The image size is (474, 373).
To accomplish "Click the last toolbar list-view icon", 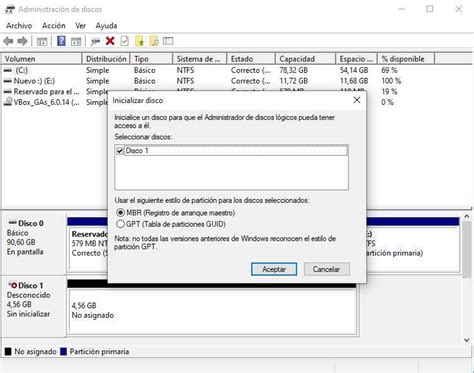I will tap(168, 41).
